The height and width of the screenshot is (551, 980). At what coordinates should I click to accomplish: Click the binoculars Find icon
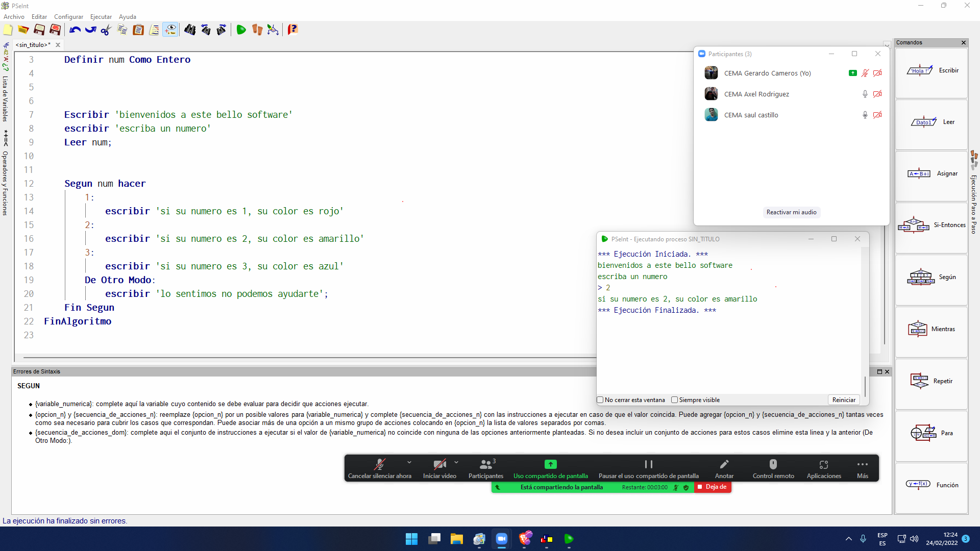click(x=190, y=30)
